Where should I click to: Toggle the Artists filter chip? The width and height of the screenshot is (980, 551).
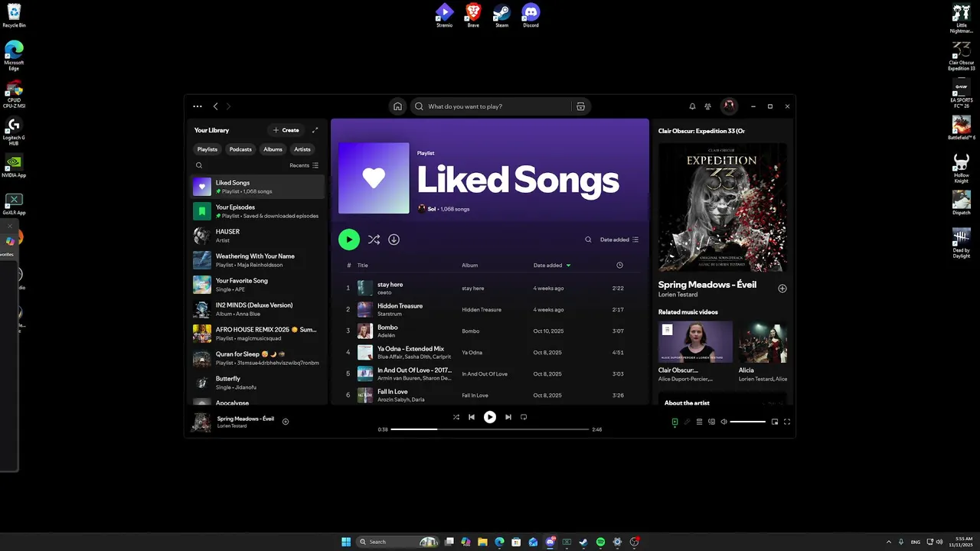[x=302, y=149]
